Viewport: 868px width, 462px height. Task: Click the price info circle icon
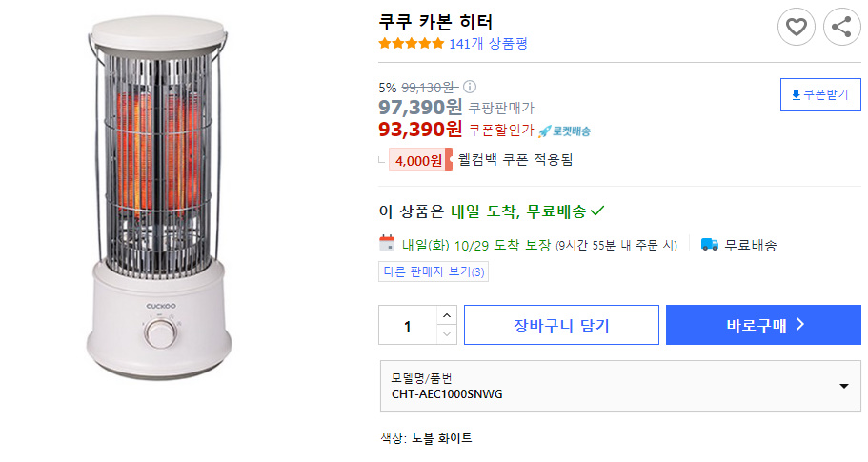tap(470, 87)
